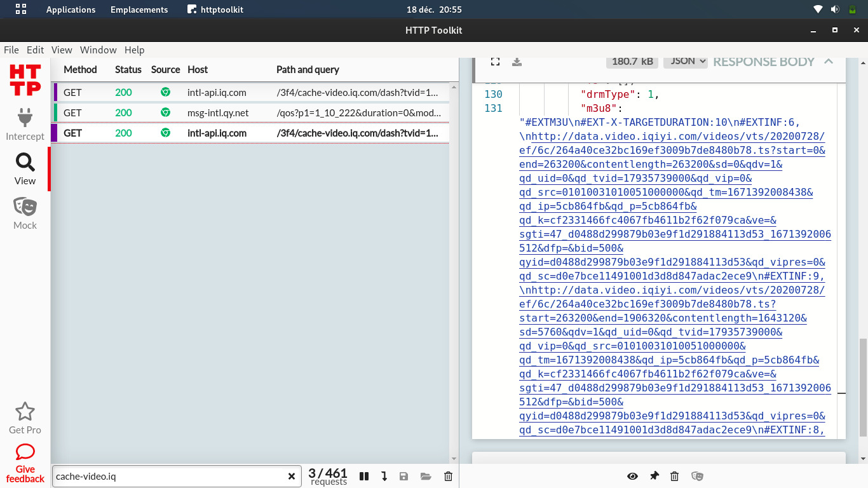Image resolution: width=868 pixels, height=488 pixels.
Task: Click the 180.7 kB body size badge
Action: (x=632, y=61)
